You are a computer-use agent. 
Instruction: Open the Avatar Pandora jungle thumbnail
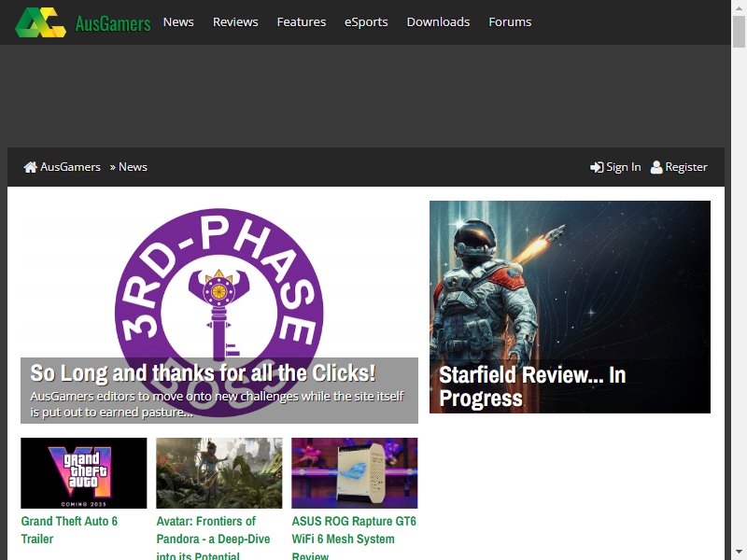coord(219,473)
